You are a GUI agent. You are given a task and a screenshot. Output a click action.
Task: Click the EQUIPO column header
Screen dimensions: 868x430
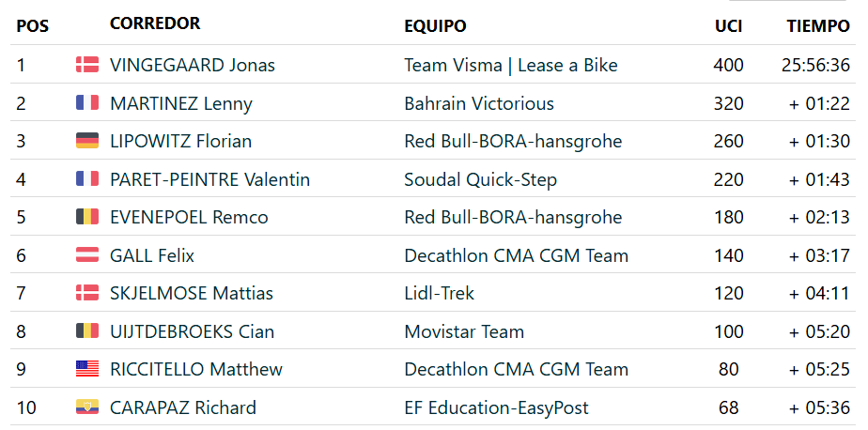pyautogui.click(x=435, y=26)
